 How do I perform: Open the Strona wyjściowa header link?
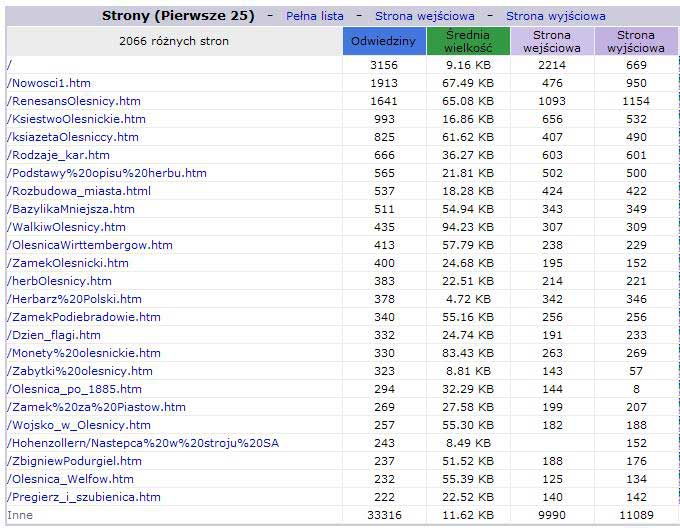pyautogui.click(x=556, y=16)
